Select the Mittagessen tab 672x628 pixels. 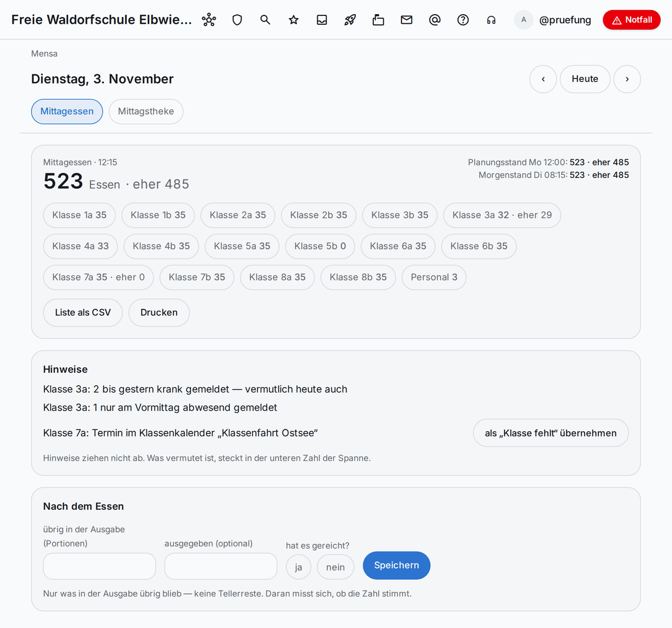(x=67, y=111)
